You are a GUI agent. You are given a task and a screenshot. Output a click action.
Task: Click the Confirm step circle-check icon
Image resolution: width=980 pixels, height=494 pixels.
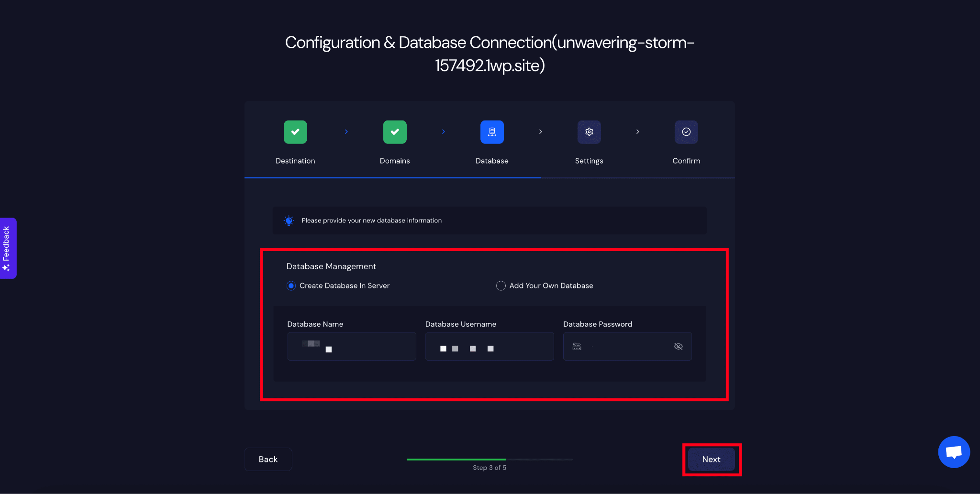click(686, 132)
